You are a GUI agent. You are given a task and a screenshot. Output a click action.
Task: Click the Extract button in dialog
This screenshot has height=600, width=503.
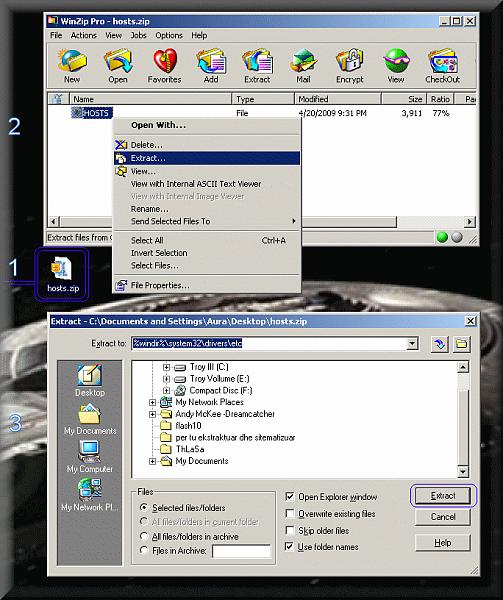point(443,496)
